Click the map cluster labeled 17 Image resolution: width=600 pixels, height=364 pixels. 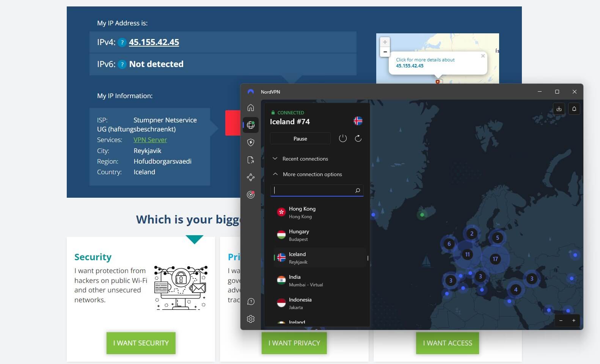pos(495,259)
